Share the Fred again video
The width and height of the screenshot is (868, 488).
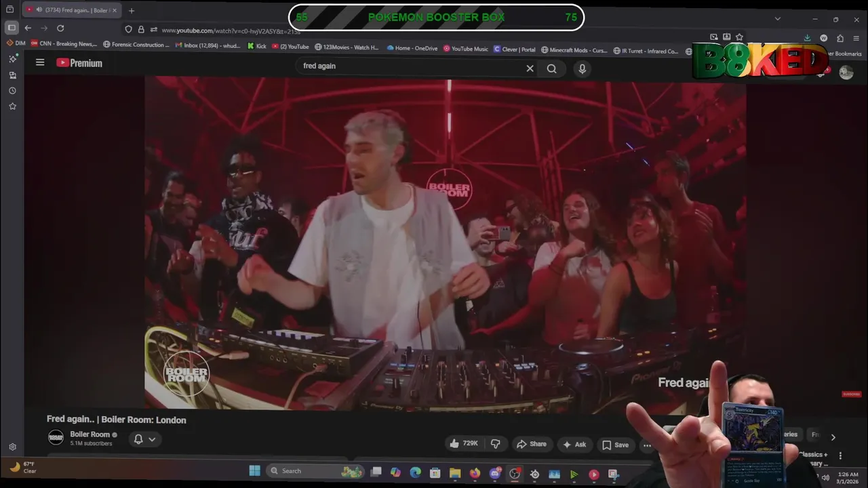click(532, 444)
